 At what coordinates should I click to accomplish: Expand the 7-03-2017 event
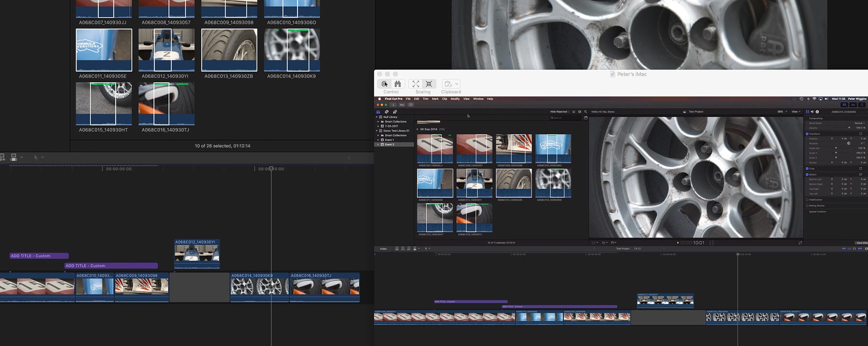tap(378, 126)
